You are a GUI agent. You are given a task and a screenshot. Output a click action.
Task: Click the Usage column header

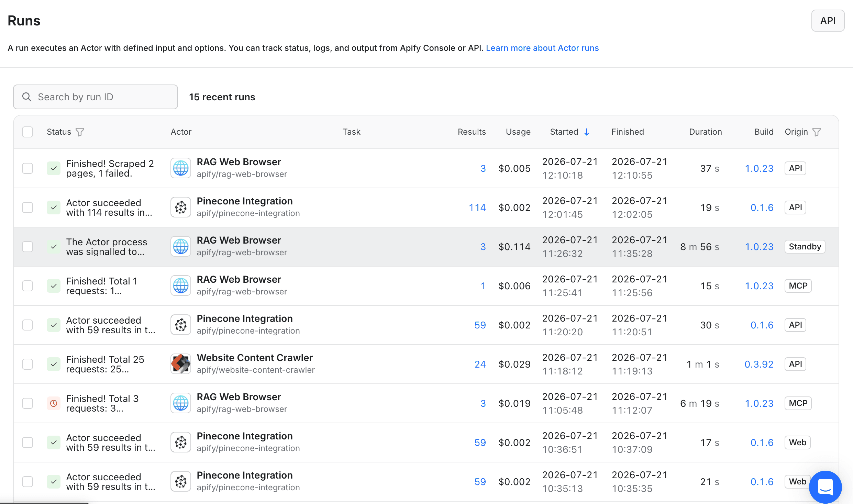pos(518,132)
